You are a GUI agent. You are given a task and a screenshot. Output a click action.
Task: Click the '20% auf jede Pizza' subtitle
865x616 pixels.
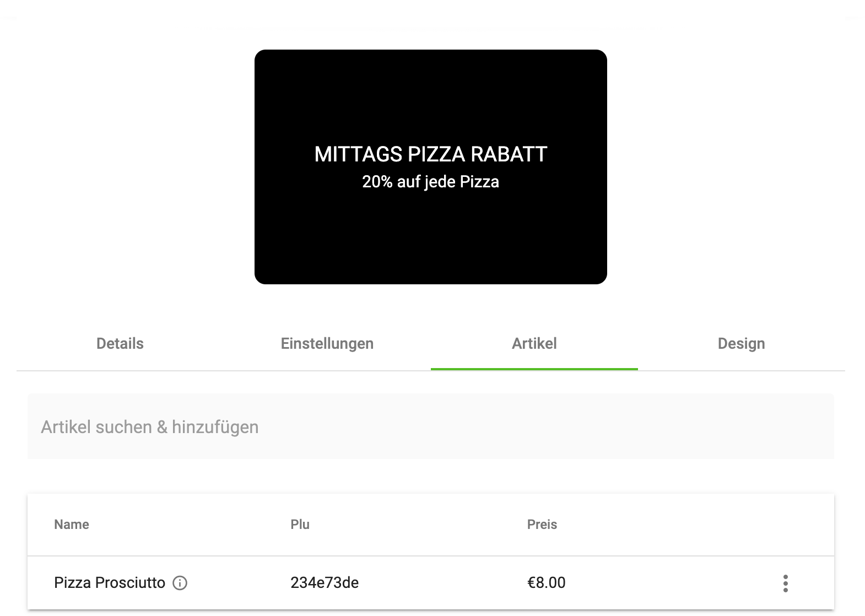click(430, 182)
